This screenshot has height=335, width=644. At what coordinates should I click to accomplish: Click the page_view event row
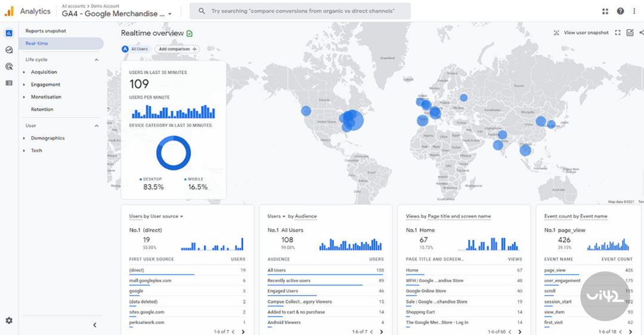pos(589,270)
